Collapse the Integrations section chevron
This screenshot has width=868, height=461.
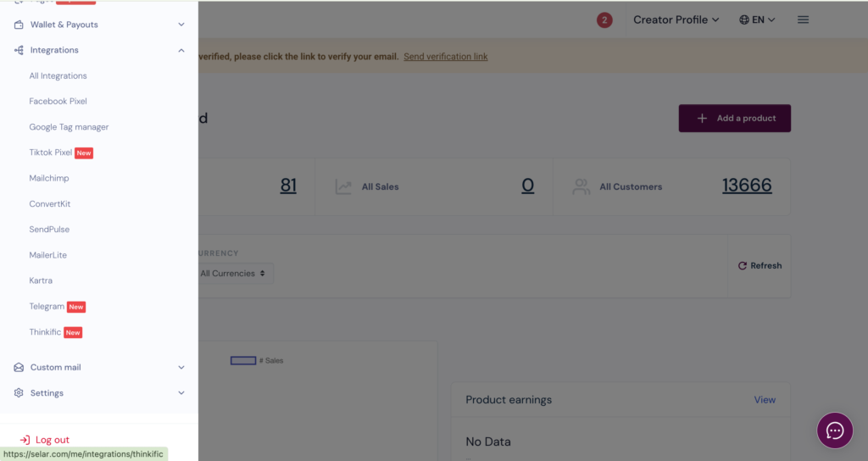pyautogui.click(x=181, y=50)
